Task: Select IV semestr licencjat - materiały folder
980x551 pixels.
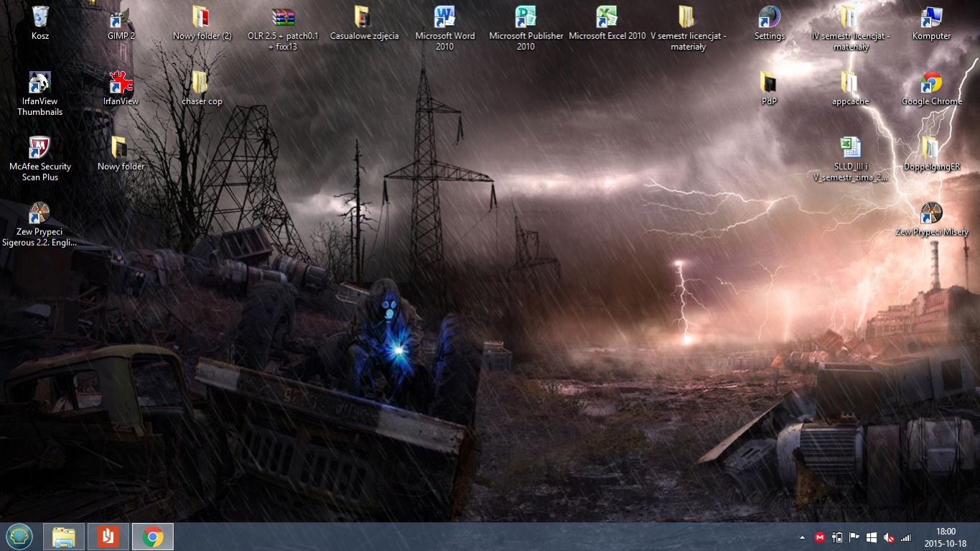Action: pyautogui.click(x=851, y=29)
